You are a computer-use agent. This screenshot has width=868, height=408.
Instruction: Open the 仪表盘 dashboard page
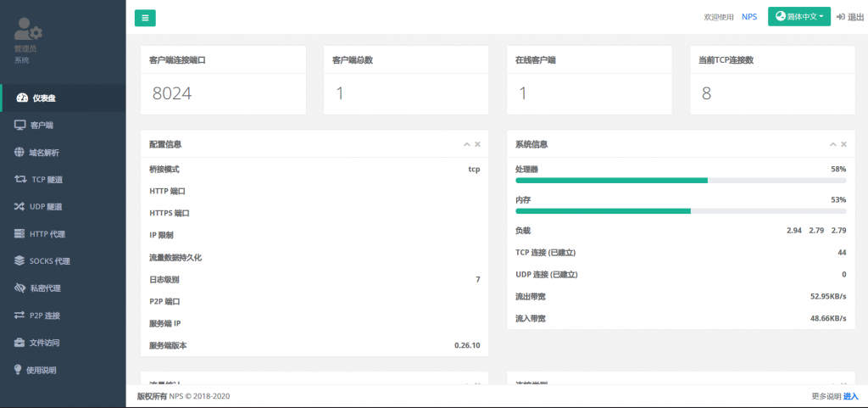click(x=63, y=98)
